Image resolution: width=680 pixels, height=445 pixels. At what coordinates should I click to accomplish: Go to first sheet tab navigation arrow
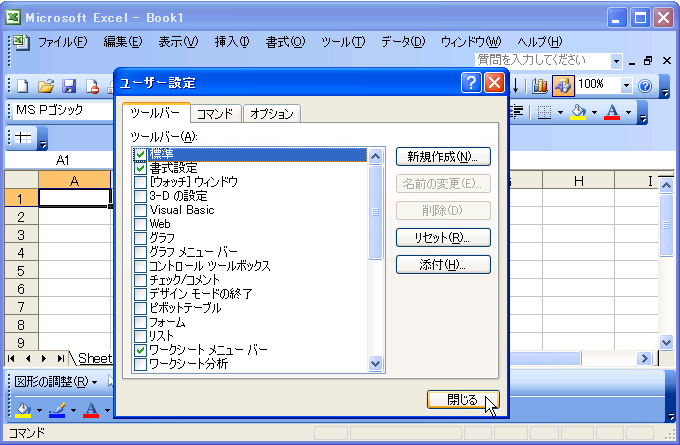tap(11, 359)
